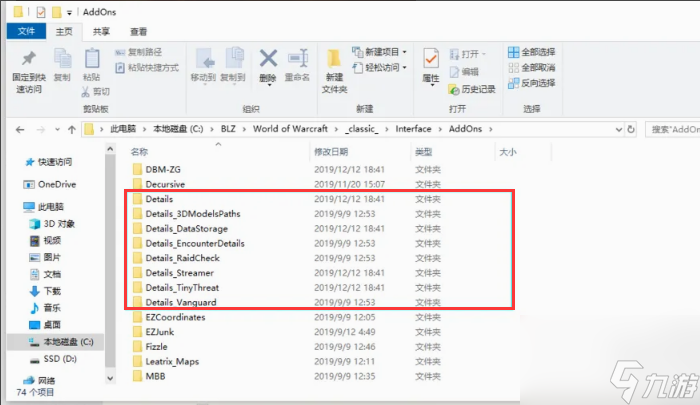Click the Edit button in ribbon
The height and width of the screenshot is (405, 700).
coord(464,72)
